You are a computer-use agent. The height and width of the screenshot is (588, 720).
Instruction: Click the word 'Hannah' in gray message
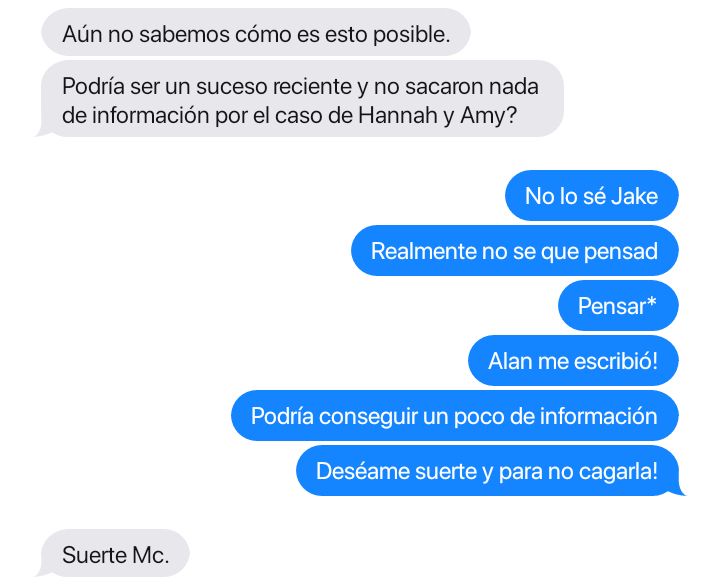[x=398, y=115]
